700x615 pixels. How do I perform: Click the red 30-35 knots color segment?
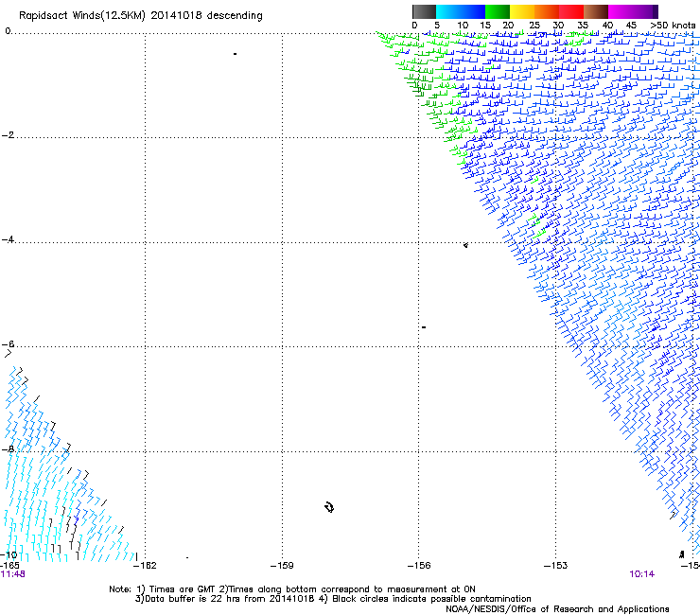point(571,11)
